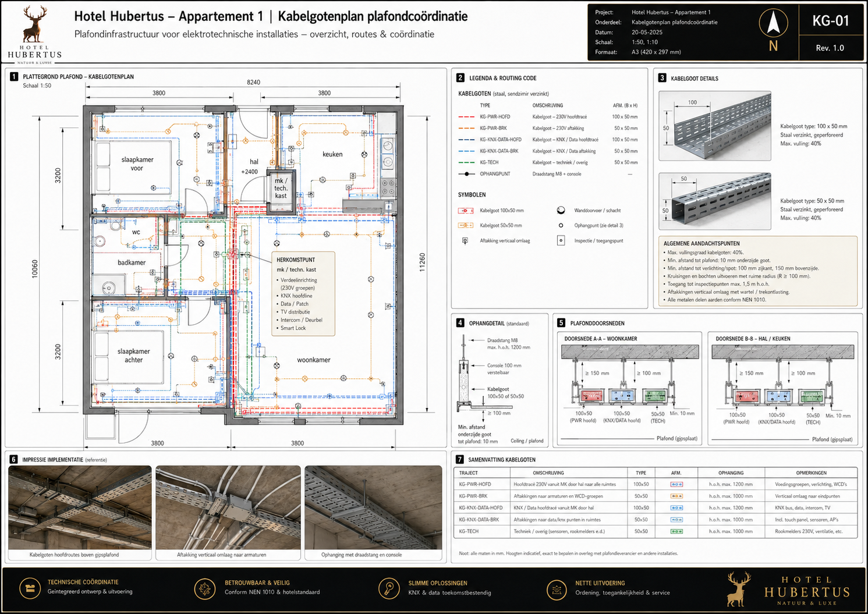Click the Rev. 1.0 revision label

[830, 48]
